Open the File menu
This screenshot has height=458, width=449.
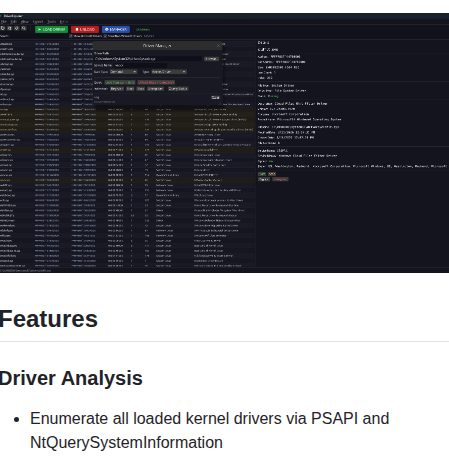[4, 22]
